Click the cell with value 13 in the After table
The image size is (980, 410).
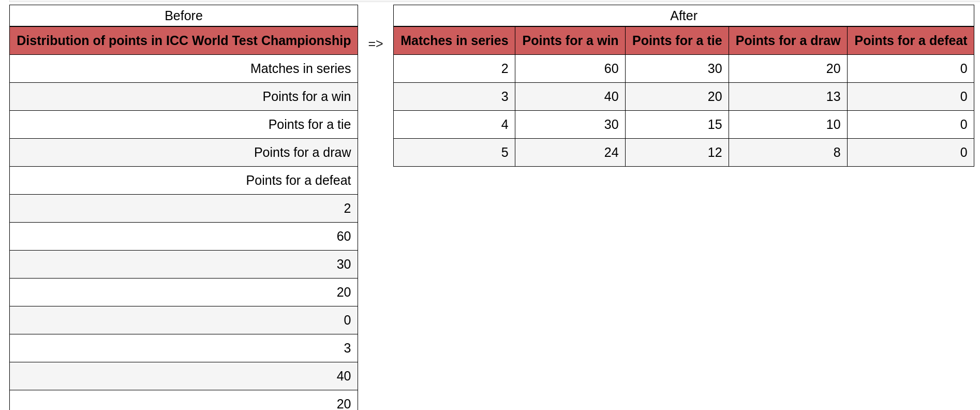788,96
